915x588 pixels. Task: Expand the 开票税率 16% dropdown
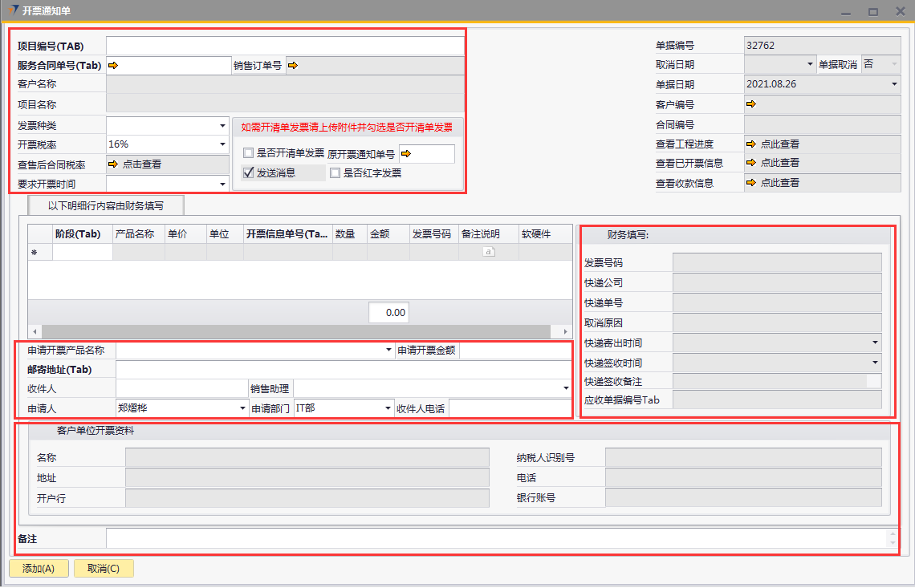tap(222, 144)
